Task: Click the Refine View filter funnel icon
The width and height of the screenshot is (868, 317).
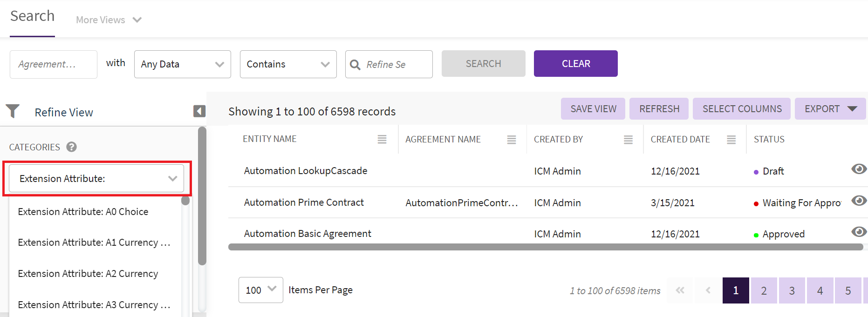Action: pyautogui.click(x=13, y=111)
